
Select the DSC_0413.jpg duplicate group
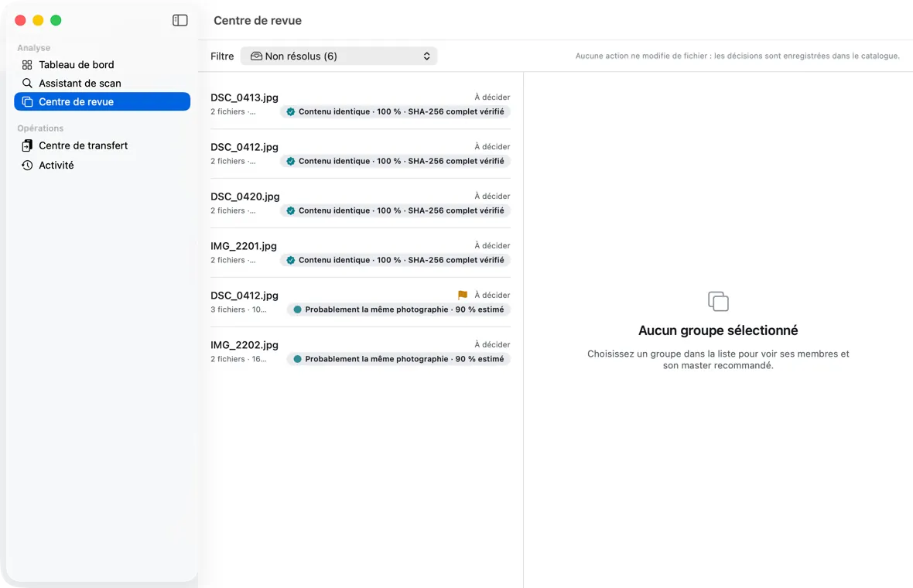pyautogui.click(x=361, y=104)
